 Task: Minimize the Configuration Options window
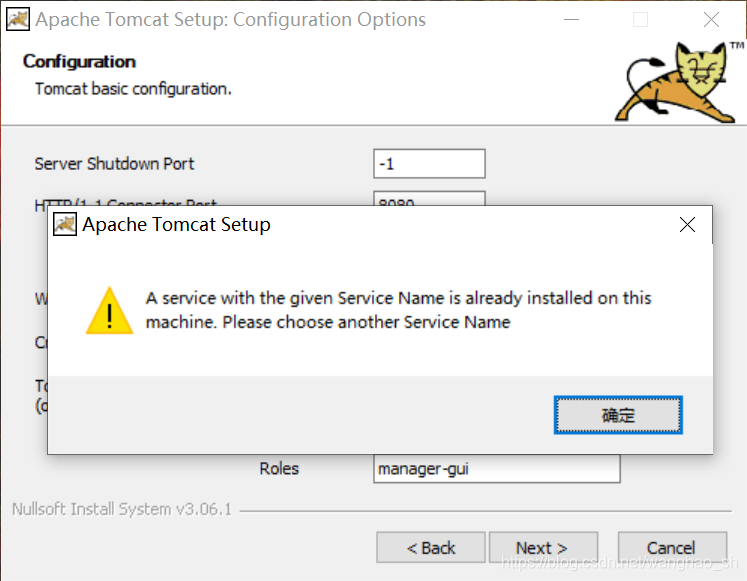pyautogui.click(x=571, y=20)
